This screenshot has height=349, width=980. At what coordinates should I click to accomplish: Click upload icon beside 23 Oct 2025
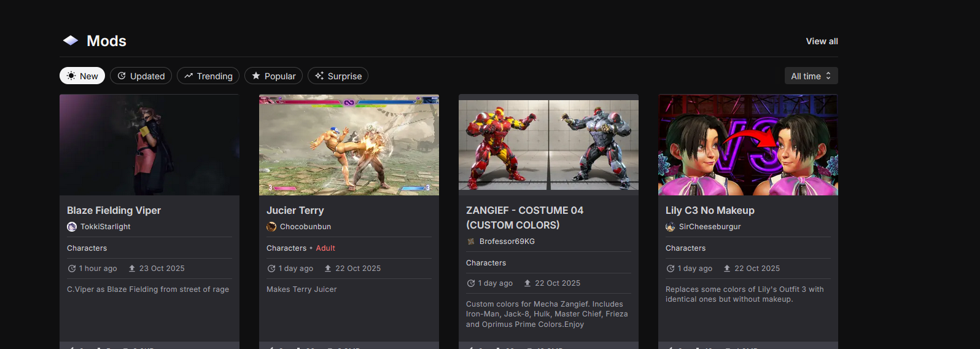132,269
